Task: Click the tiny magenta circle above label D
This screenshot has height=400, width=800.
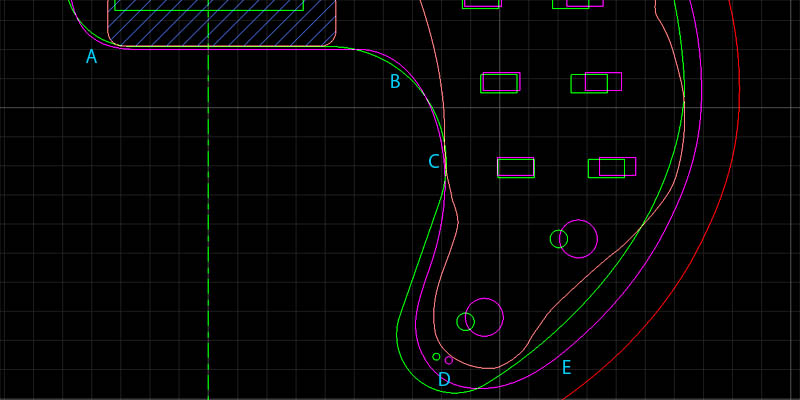Action: pyautogui.click(x=449, y=360)
